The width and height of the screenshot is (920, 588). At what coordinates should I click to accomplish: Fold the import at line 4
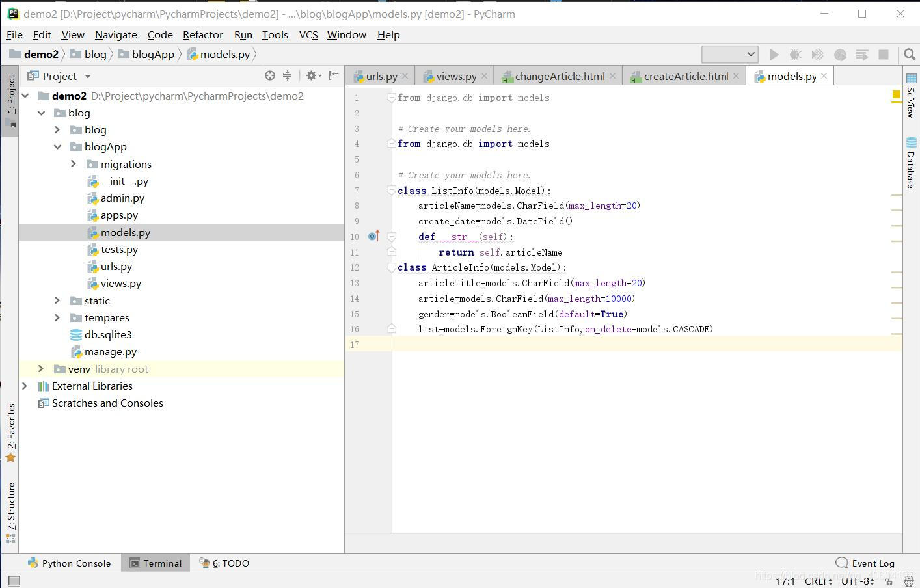[x=392, y=144]
